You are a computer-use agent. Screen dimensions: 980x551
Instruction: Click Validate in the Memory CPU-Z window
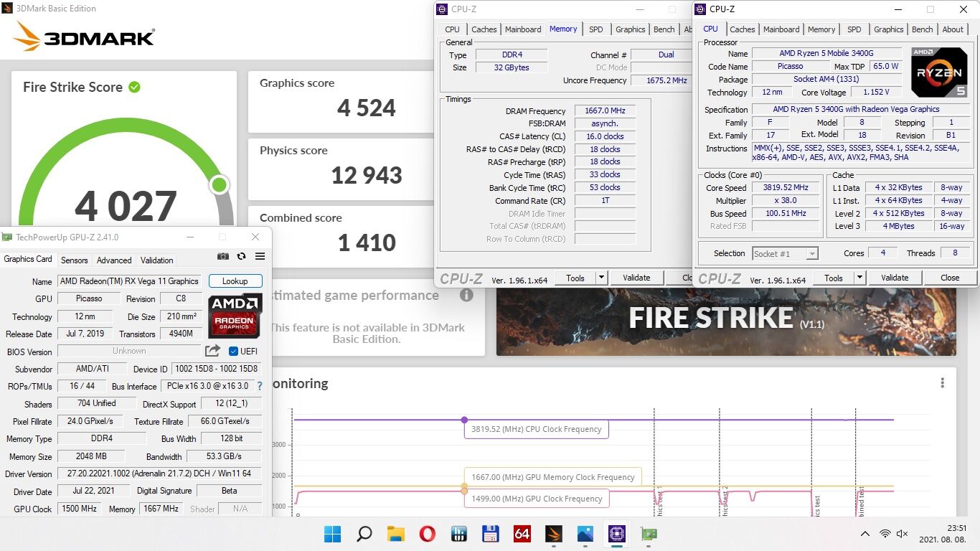(636, 278)
